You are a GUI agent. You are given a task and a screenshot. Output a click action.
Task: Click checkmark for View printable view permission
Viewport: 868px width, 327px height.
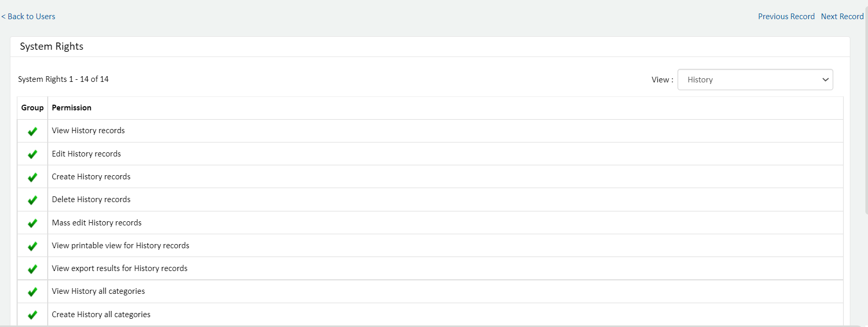point(32,246)
